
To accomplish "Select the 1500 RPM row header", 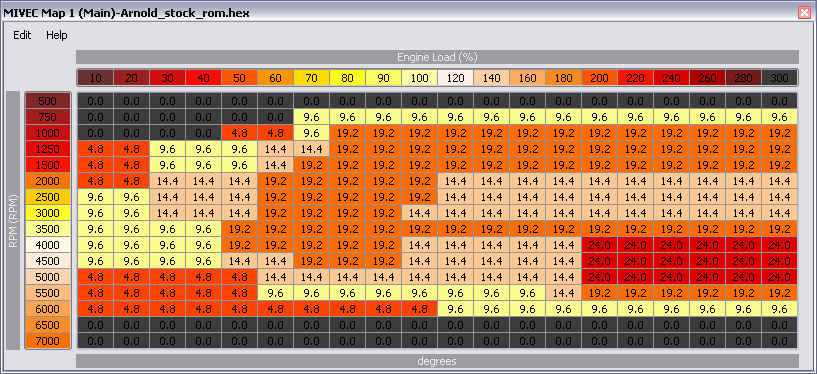I will [x=47, y=165].
